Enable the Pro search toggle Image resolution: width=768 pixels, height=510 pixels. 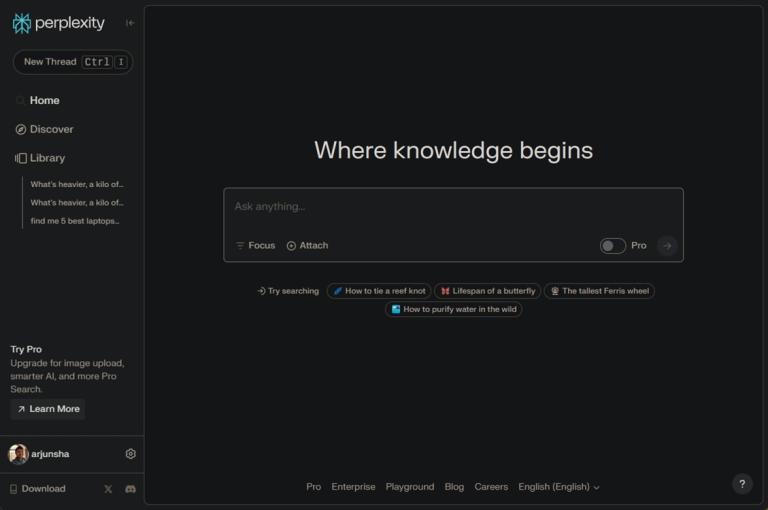pos(612,246)
